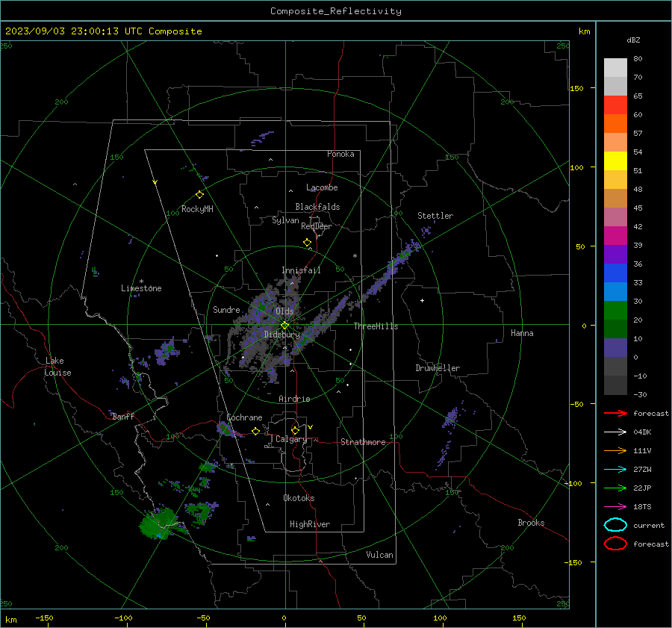Click the red forecast arrow legend icon
Screen dimensions: 672x628
pos(615,413)
